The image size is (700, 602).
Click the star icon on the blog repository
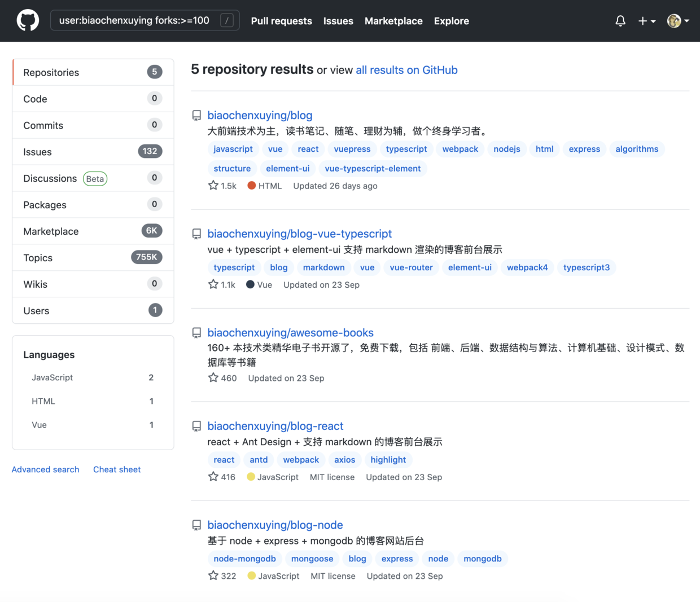pos(213,184)
